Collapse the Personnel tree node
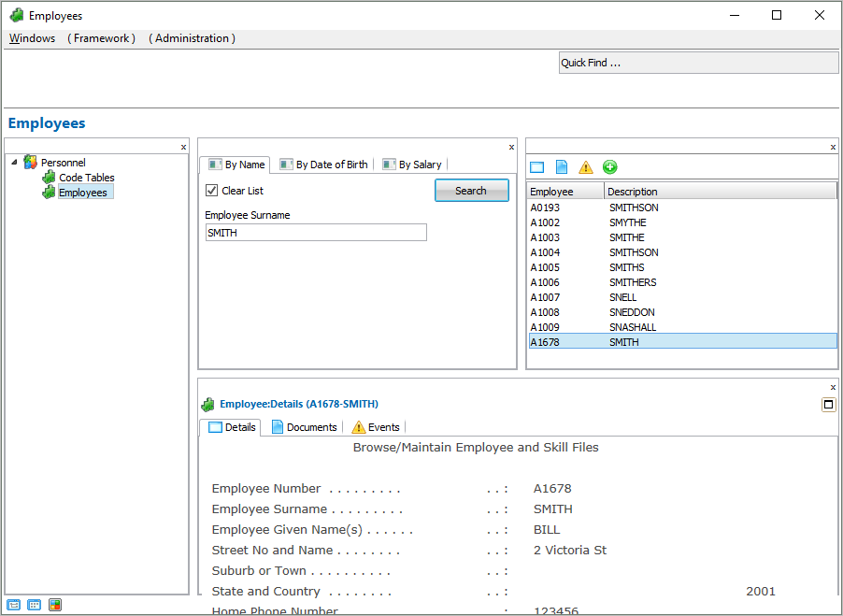843x616 pixels. (14, 163)
